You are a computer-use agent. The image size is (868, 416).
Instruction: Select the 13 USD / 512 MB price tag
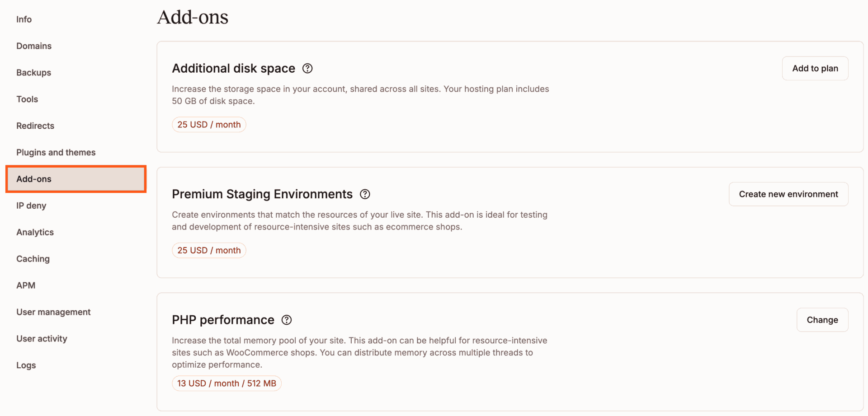click(x=226, y=383)
